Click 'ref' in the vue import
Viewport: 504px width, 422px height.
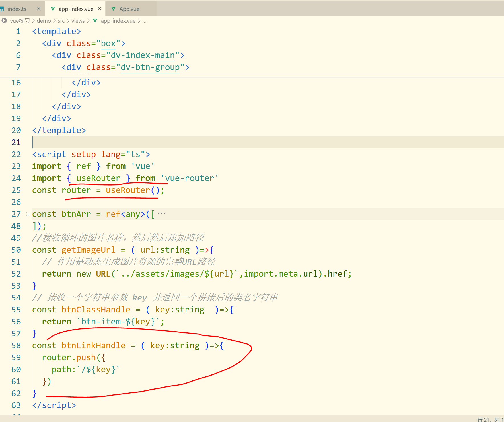click(83, 166)
